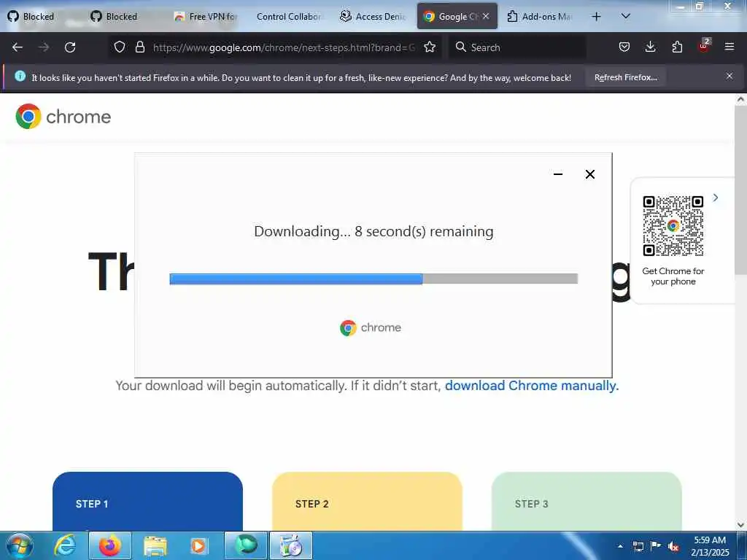Click the STEP 2 yellow card

tap(367, 501)
